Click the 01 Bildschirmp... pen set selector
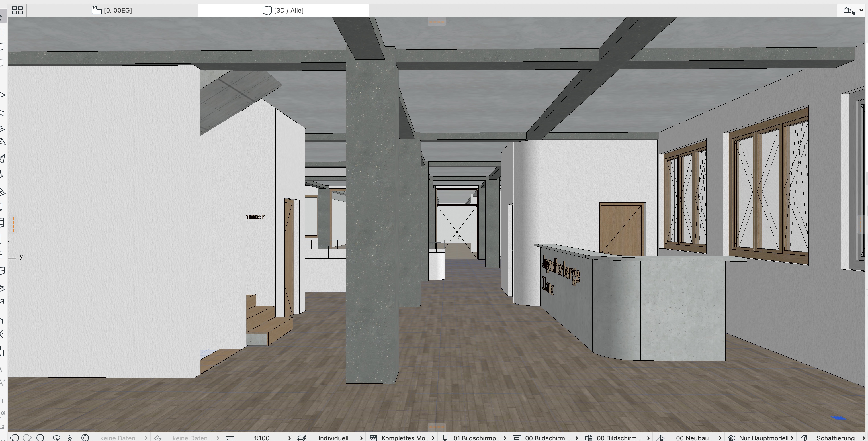The image size is (868, 441). [x=476, y=438]
